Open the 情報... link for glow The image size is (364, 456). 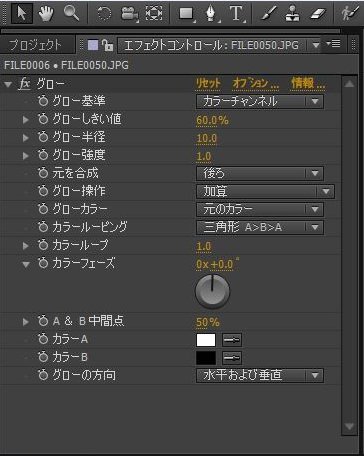tap(308, 83)
